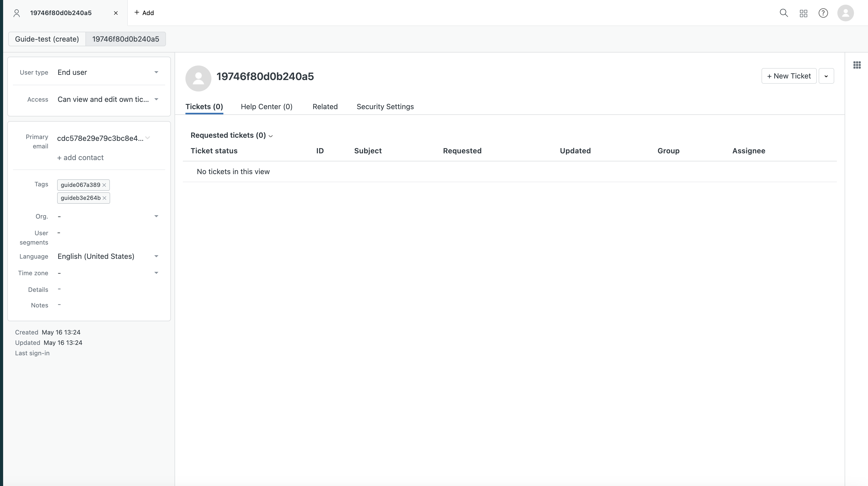Switch to the Help Center (0) tab
This screenshot has width=868, height=486.
[266, 107]
